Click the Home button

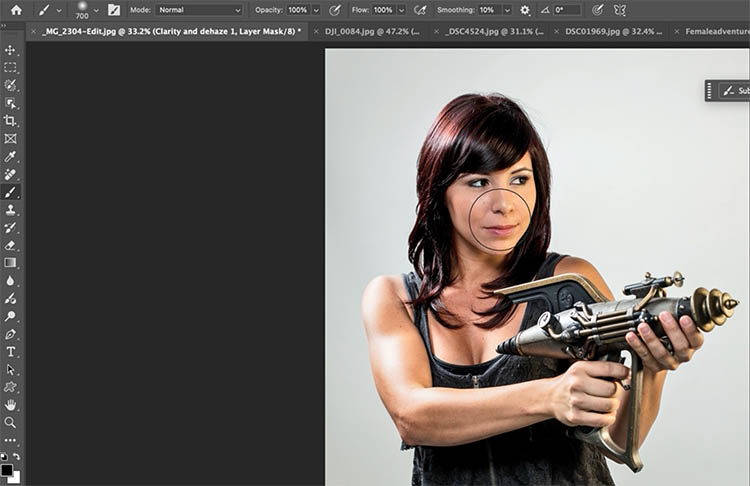pyautogui.click(x=16, y=10)
